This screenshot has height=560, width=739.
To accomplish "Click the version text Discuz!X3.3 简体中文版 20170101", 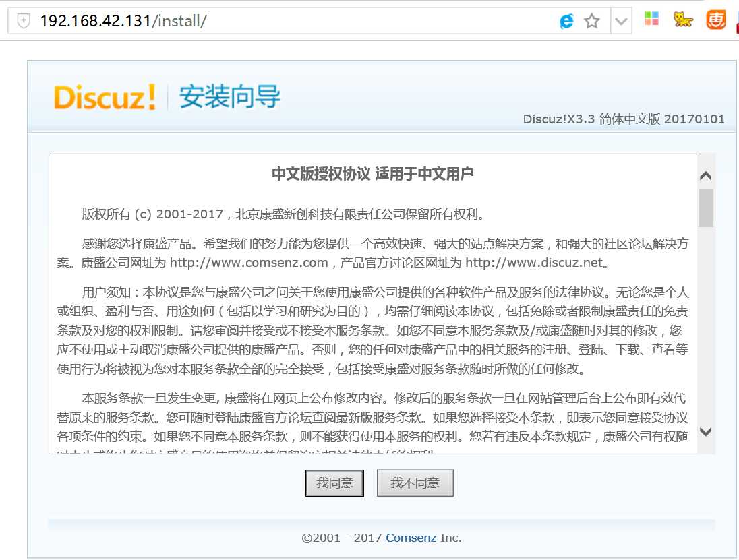I will click(624, 119).
